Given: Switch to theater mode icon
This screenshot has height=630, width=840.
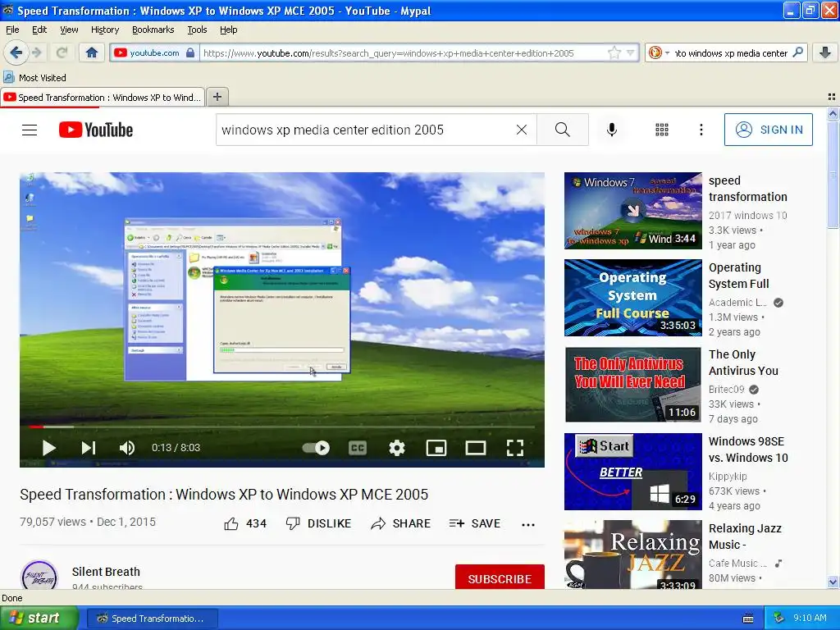Looking at the screenshot, I should 475,448.
